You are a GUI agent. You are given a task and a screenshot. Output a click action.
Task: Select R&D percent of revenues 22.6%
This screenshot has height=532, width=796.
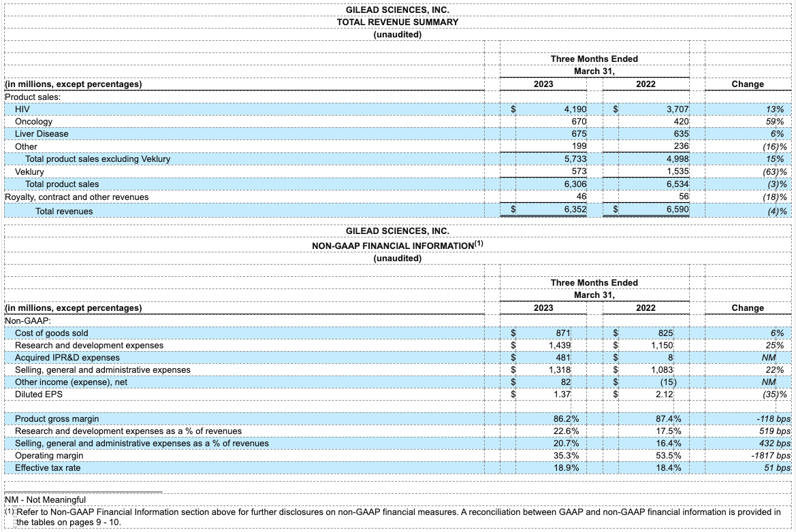[x=566, y=431]
